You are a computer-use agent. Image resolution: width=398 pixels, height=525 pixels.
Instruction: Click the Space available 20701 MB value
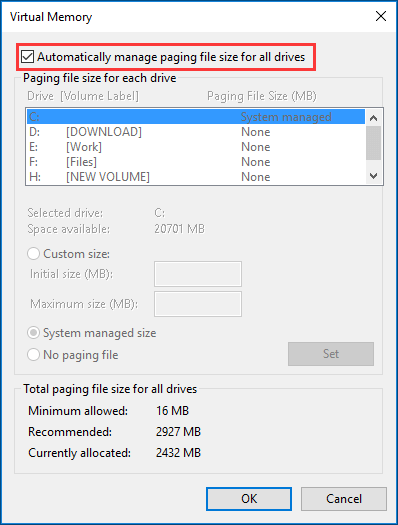click(179, 229)
